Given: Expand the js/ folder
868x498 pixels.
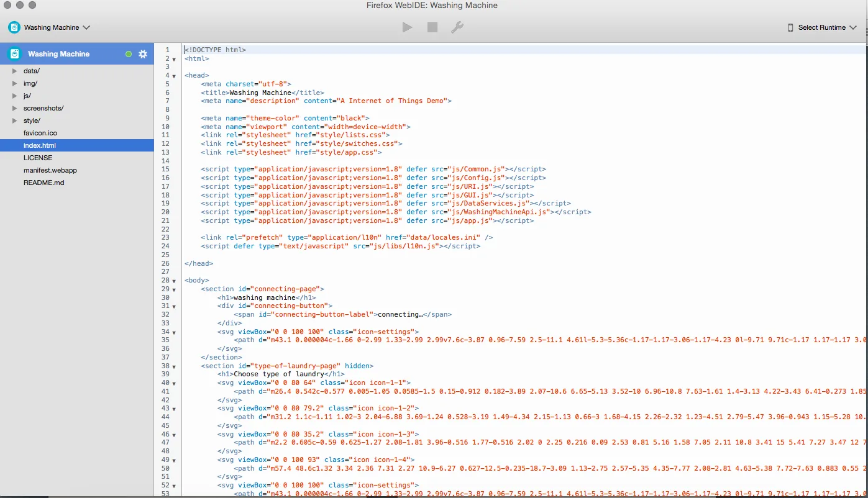Looking at the screenshot, I should coord(14,96).
